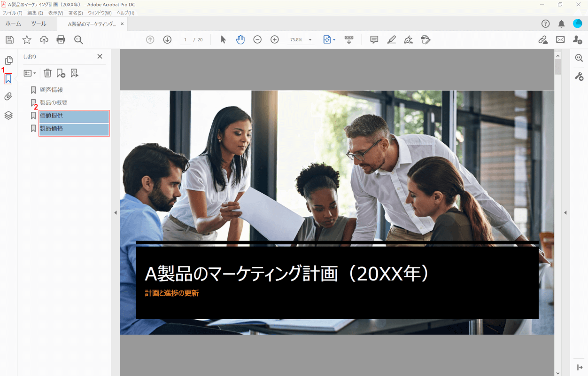Open the 表示(V) menu
The image size is (588, 376).
(55, 13)
